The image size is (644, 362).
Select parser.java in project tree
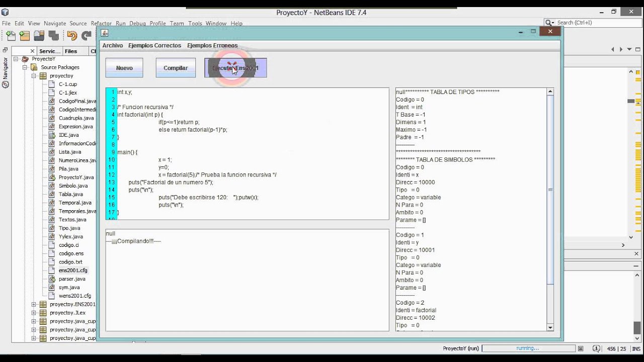pyautogui.click(x=72, y=279)
